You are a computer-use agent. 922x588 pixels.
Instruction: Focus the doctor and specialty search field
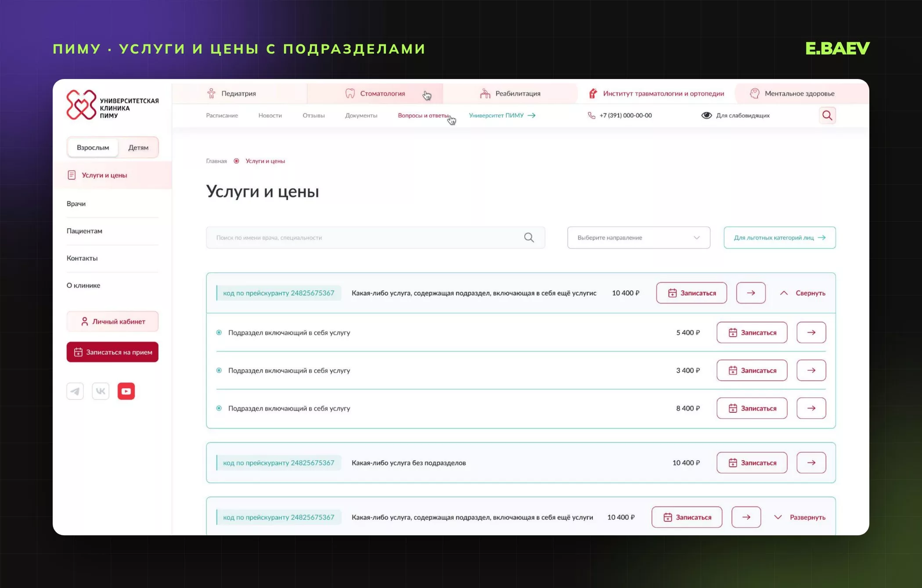tap(375, 238)
